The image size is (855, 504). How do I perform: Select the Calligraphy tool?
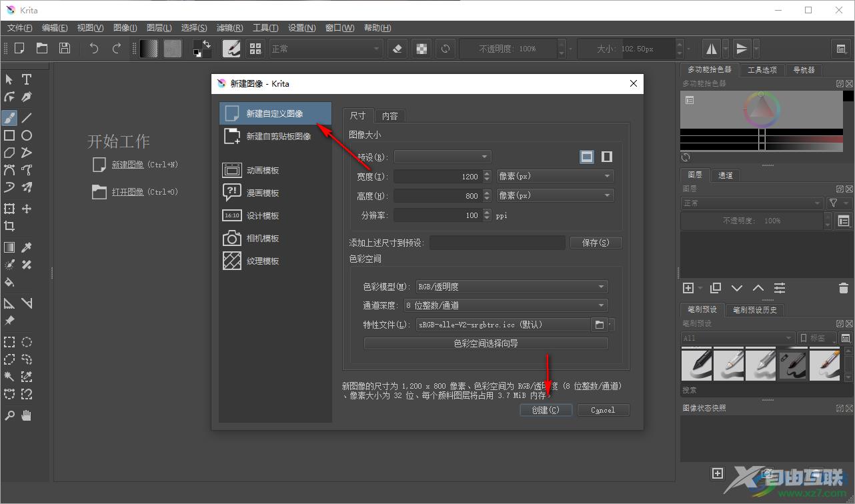pos(27,97)
